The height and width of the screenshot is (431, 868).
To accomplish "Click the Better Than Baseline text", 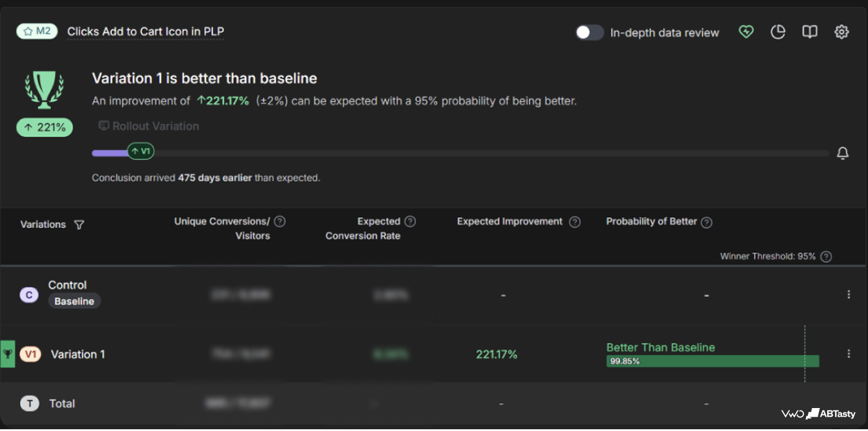I will [660, 347].
